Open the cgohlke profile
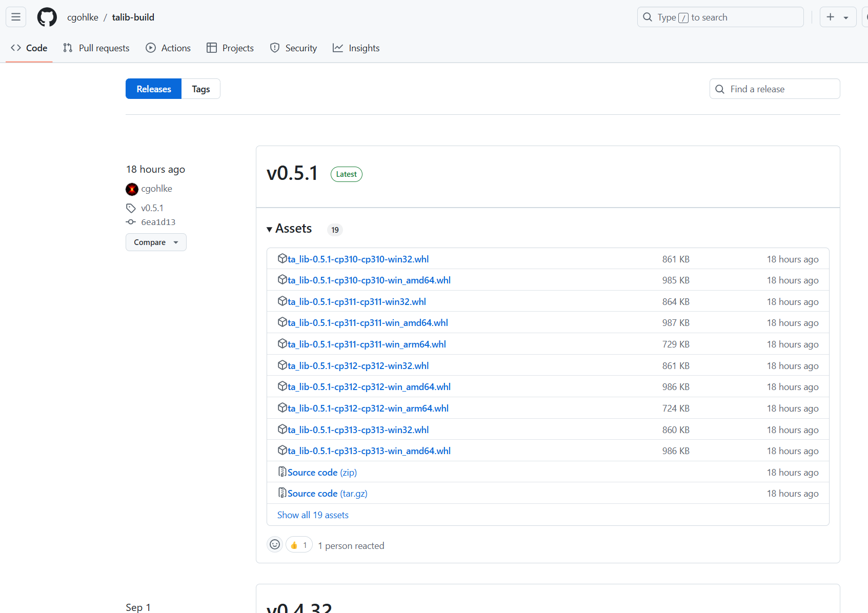The image size is (868, 613). click(157, 189)
